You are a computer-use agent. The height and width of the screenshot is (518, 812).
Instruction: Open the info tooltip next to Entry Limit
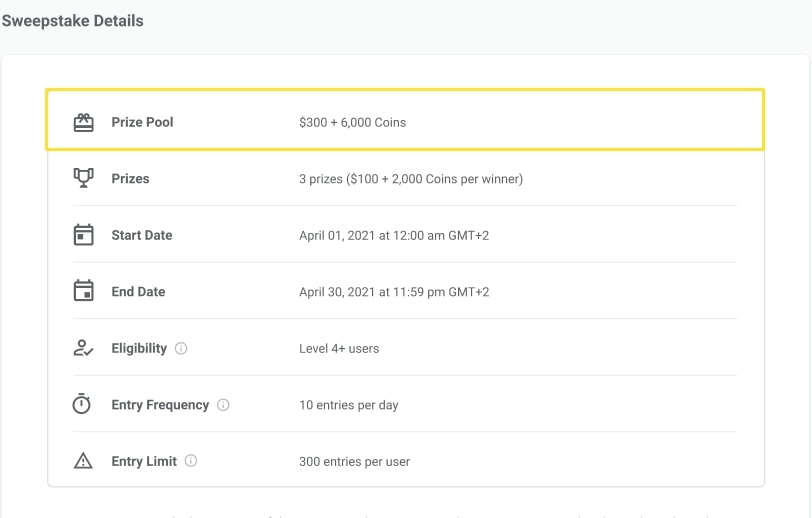pos(191,461)
